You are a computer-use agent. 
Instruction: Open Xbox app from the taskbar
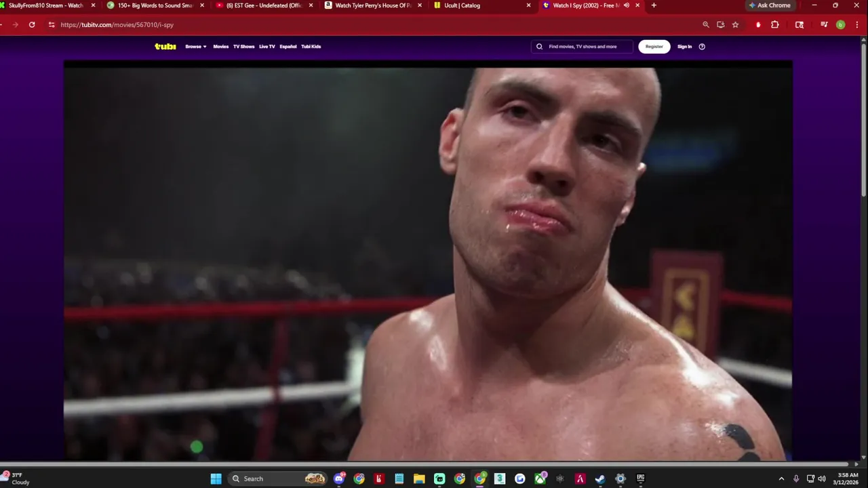[x=540, y=479]
